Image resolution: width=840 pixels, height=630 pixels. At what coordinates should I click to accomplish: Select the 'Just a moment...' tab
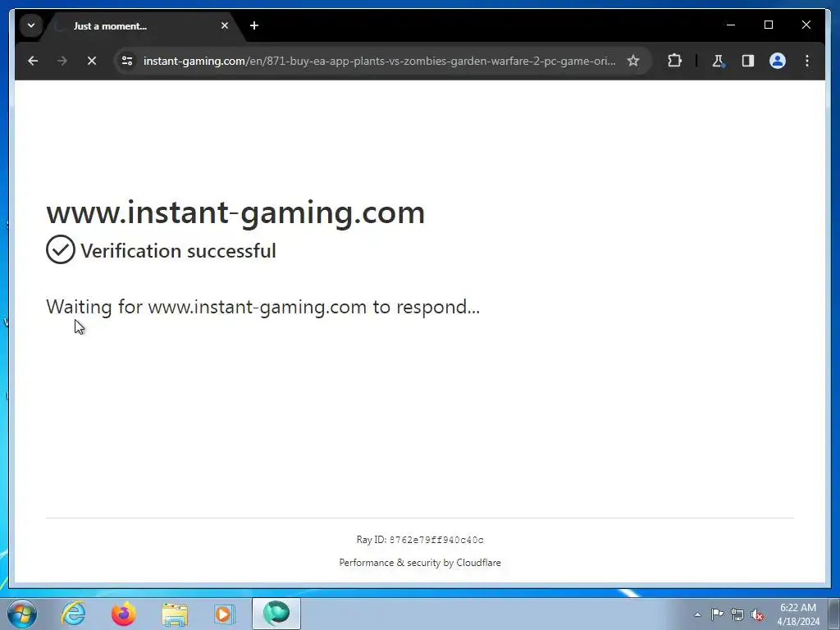point(144,25)
